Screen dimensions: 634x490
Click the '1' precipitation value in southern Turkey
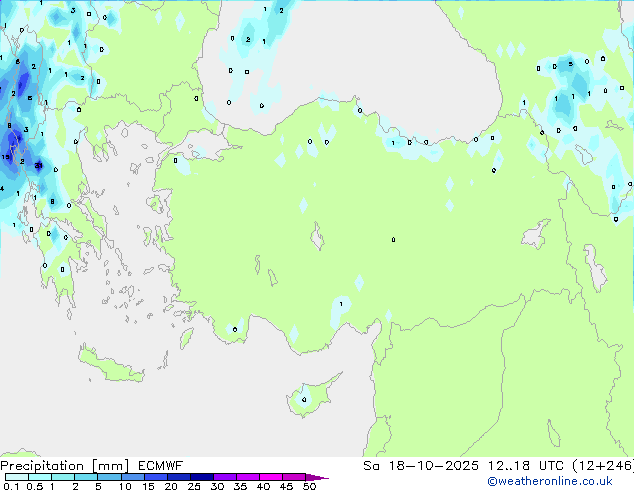pyautogui.click(x=341, y=304)
